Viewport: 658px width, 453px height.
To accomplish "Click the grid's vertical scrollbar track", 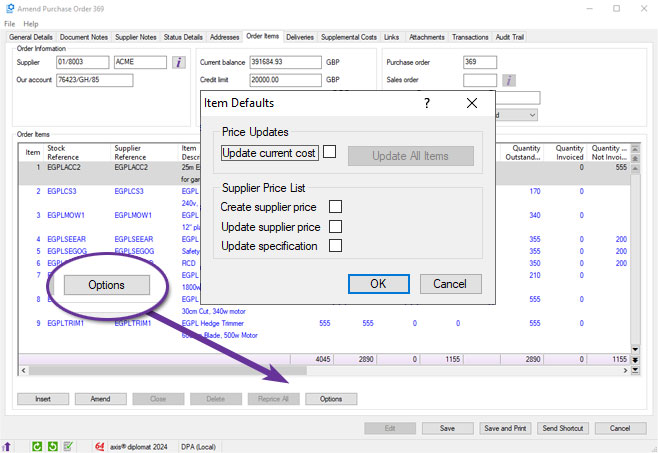I will pos(635,258).
